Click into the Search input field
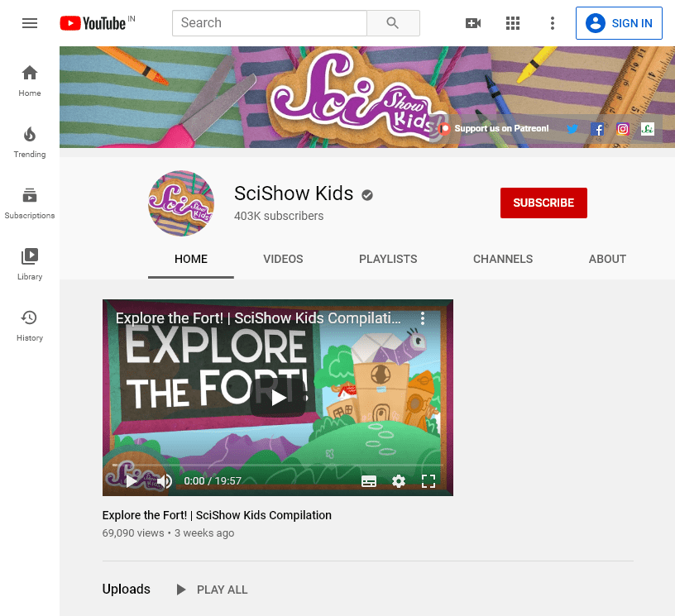Viewport: 675px width, 616px height. point(270,23)
